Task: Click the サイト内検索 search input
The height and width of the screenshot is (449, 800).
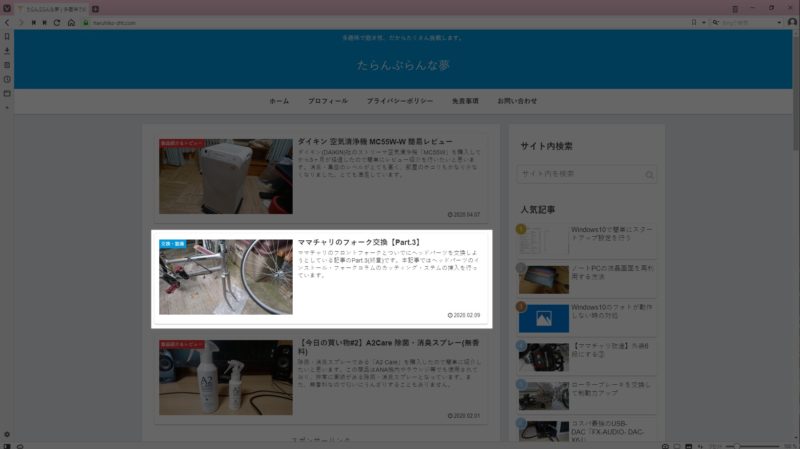Action: click(x=587, y=174)
